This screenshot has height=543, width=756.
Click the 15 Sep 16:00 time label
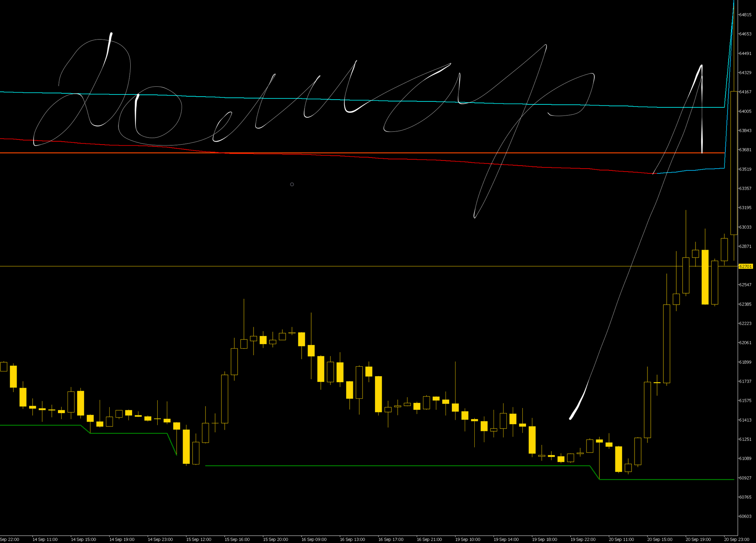coord(237,539)
